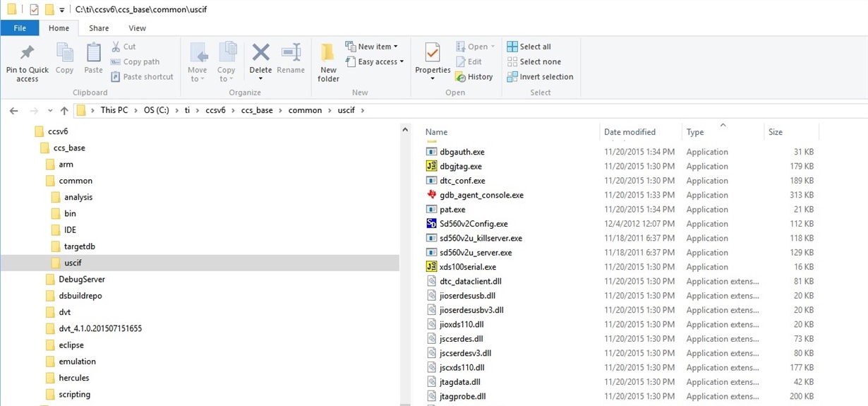Click navigation pane scrollbar up arrow

click(405, 129)
